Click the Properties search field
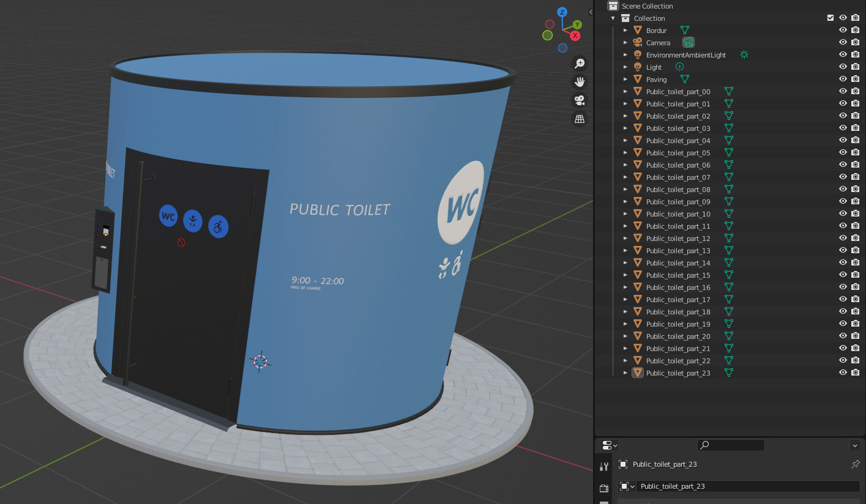 coord(731,445)
